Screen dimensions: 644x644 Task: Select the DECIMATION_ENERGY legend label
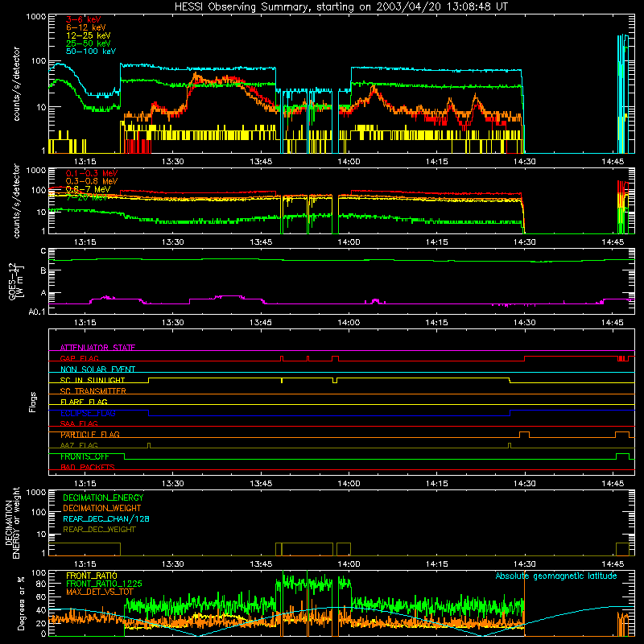(103, 497)
